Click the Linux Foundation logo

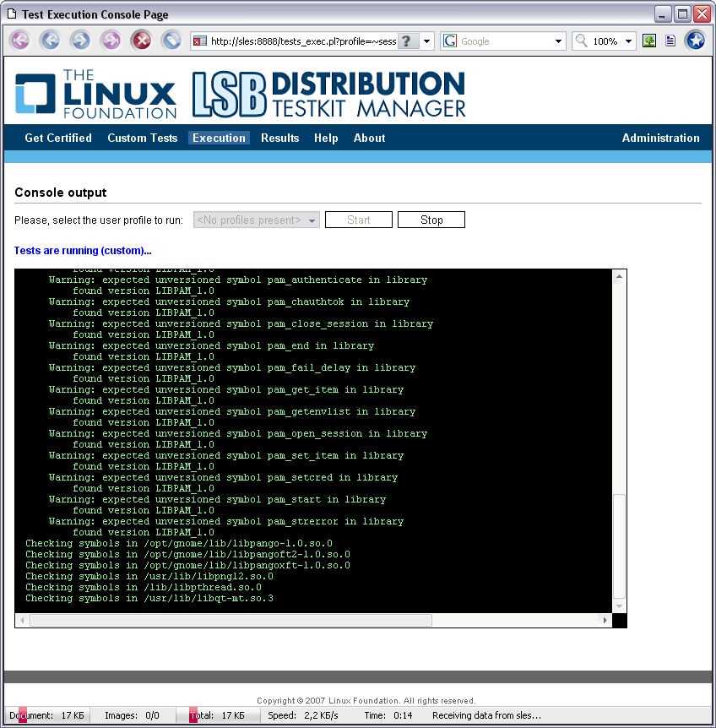coord(95,94)
